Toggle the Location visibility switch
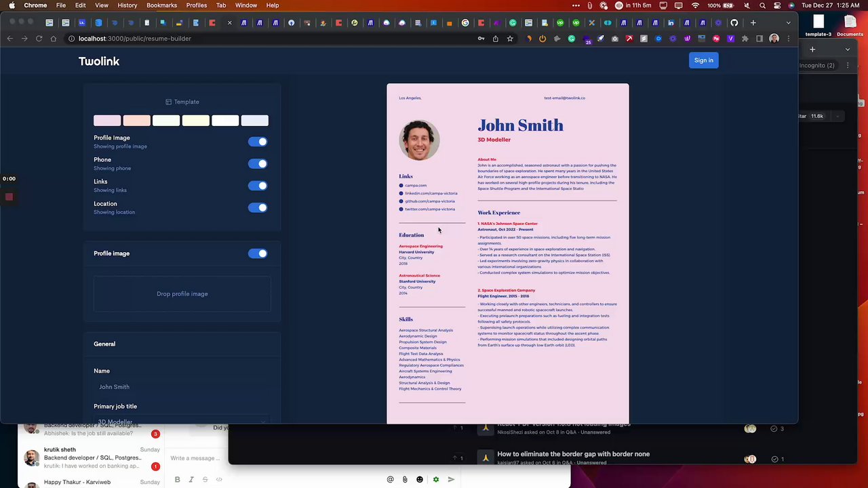This screenshot has width=868, height=488. click(x=258, y=207)
